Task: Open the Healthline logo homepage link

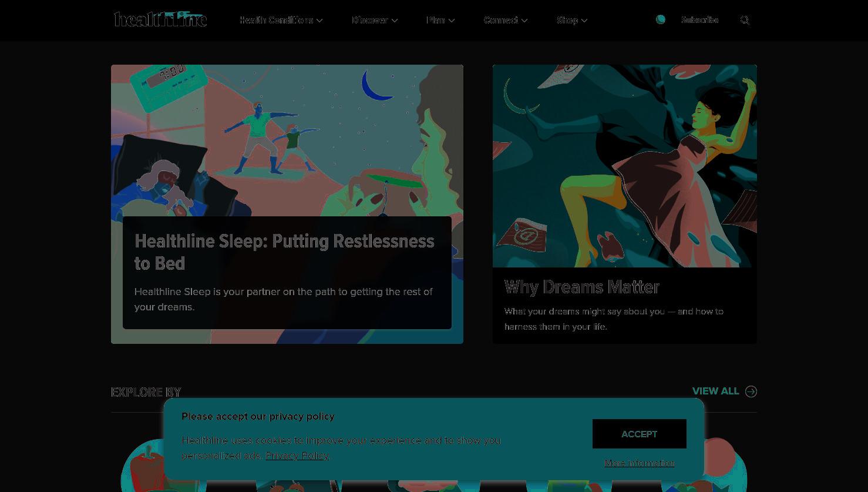Action: click(160, 19)
